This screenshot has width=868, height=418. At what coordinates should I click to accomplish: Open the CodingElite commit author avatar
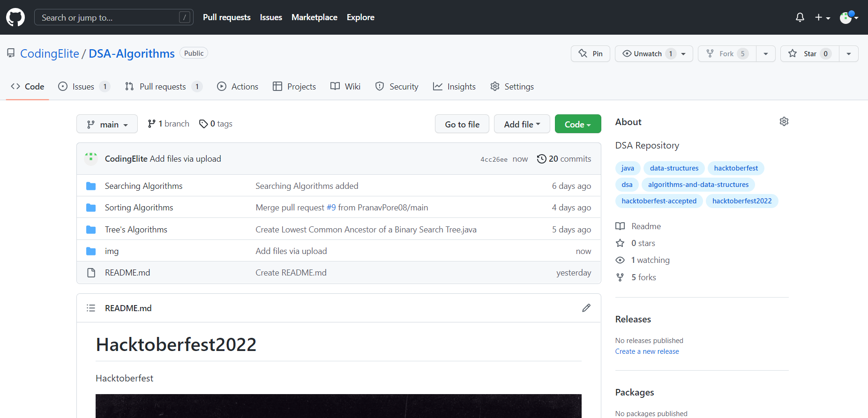[91, 158]
